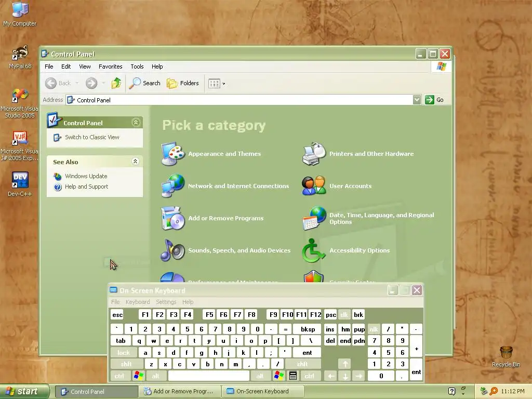Click the application menu key on-screen
This screenshot has height=399, width=532.
pos(293,376)
